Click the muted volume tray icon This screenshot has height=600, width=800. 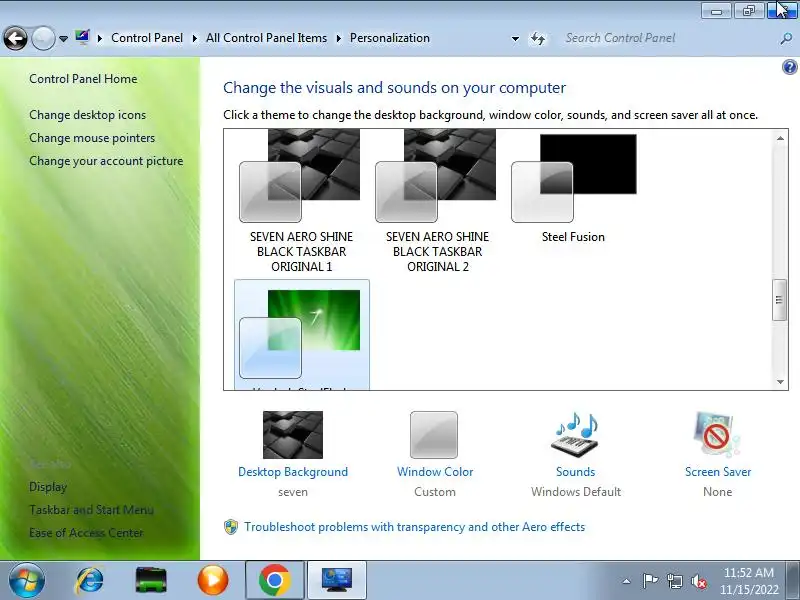(x=698, y=581)
